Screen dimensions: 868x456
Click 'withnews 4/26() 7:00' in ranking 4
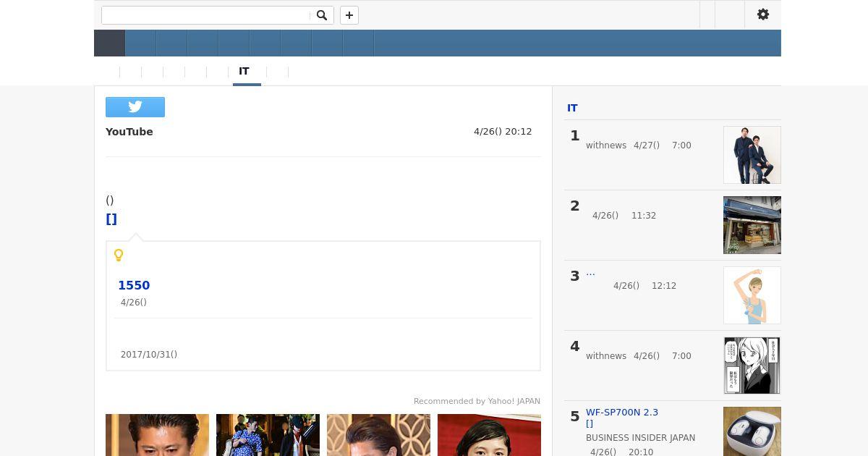[x=639, y=356]
